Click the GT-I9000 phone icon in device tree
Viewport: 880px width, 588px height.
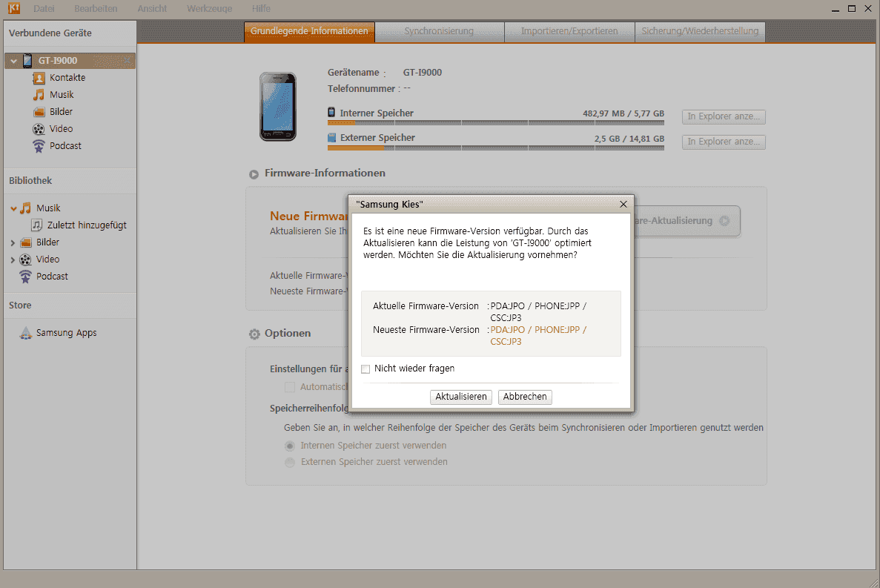[x=27, y=61]
